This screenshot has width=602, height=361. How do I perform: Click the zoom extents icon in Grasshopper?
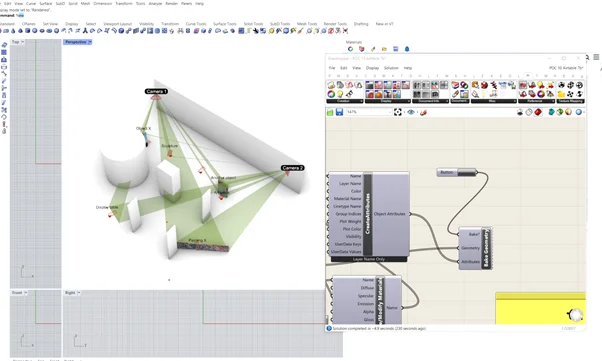pos(398,112)
